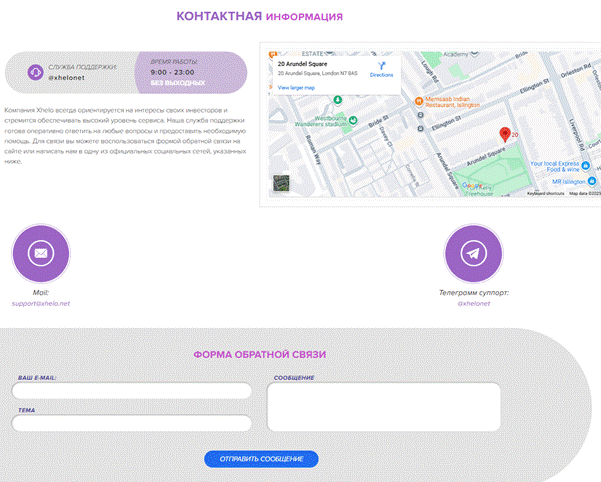Screen dimensions: 601x482
Task: Open the @xhelonet Telegram support link
Action: (473, 303)
